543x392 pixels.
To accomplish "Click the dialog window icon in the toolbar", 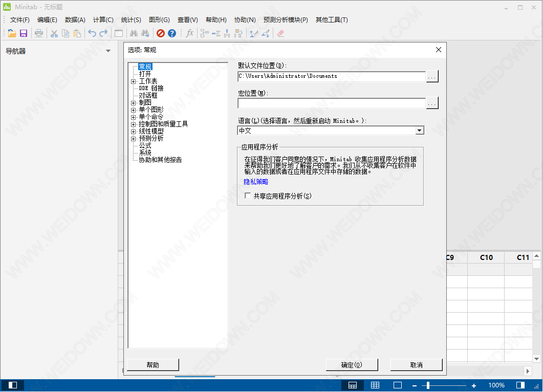I will [x=119, y=33].
